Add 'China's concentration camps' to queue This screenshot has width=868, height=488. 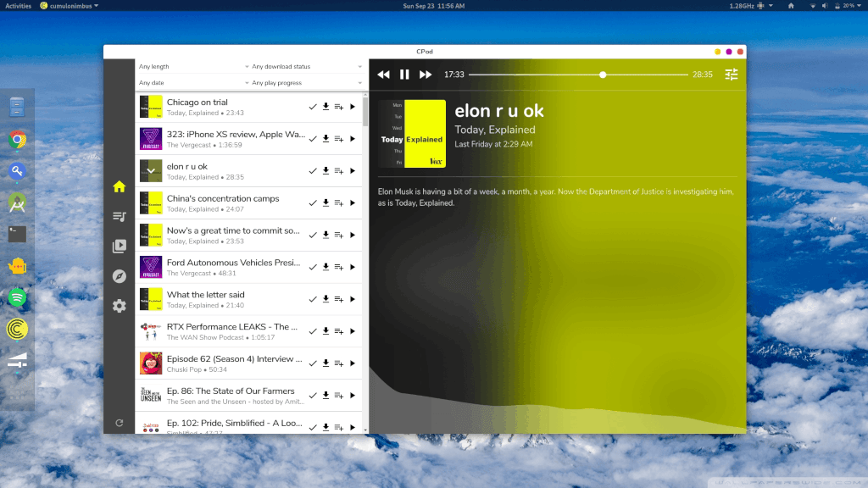[x=339, y=203]
